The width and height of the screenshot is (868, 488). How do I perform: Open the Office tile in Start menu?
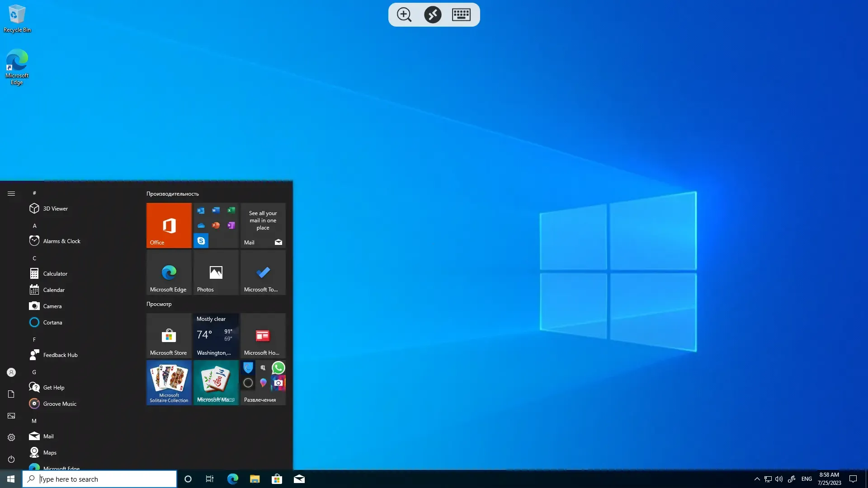[x=169, y=225]
